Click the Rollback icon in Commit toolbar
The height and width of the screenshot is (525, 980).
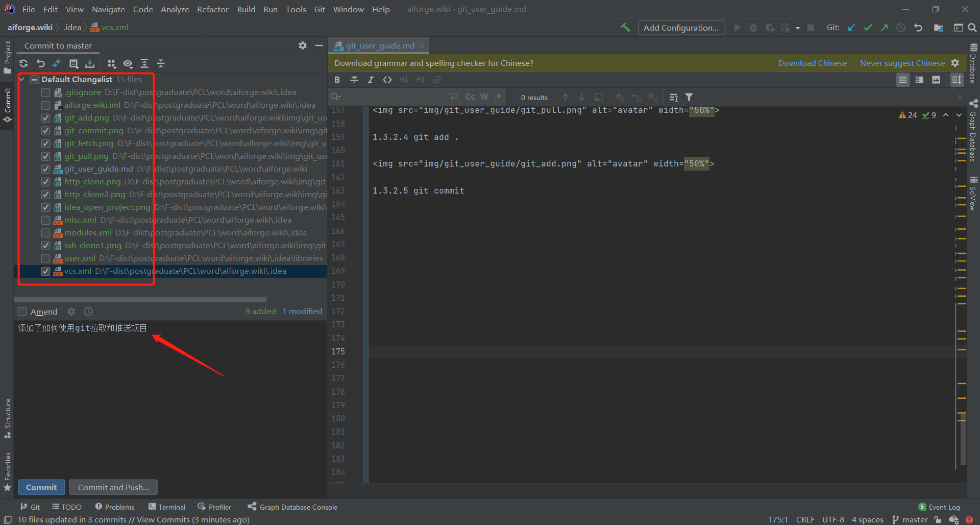(41, 63)
